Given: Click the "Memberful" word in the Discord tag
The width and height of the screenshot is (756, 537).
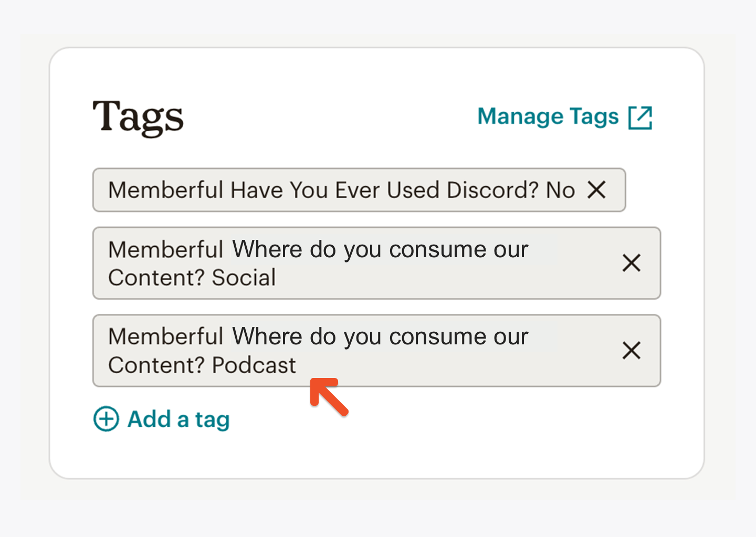Looking at the screenshot, I should (x=166, y=190).
